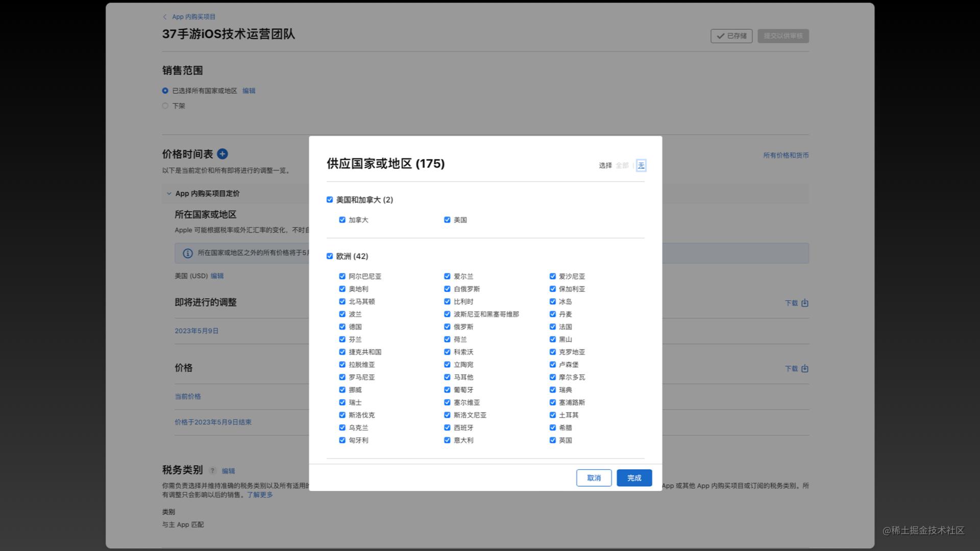Click 下载 link in the 价格 row
Viewport: 980px width, 551px height.
click(x=791, y=368)
